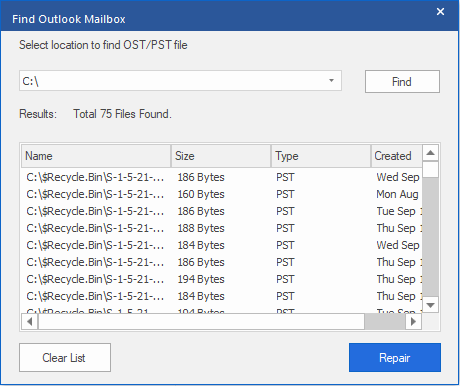Image resolution: width=460 pixels, height=386 pixels.
Task: Click the vertical scrollbar up arrow
Action: [x=430, y=153]
